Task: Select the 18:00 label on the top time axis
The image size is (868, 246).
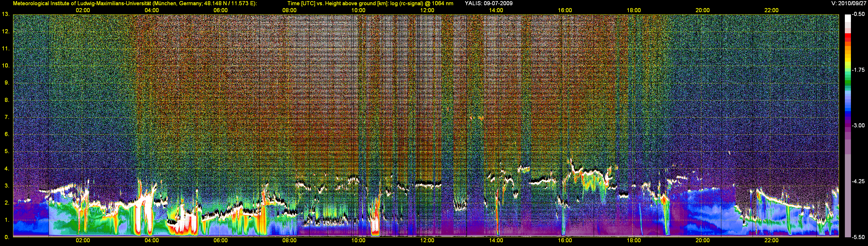Action: coord(634,10)
